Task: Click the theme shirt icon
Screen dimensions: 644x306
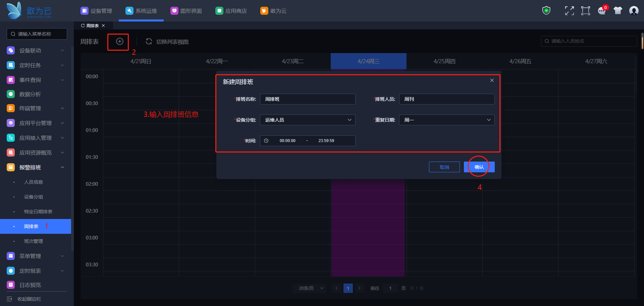Action: coord(618,11)
